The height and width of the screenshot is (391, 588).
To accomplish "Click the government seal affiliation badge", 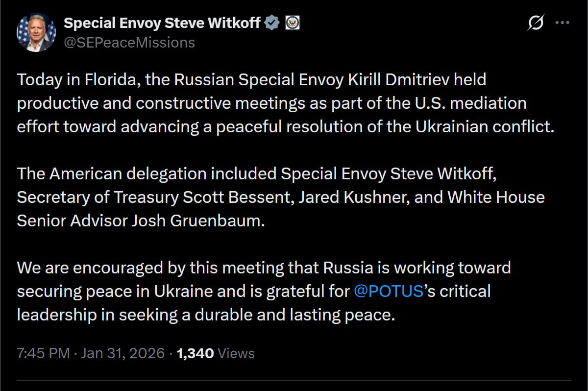I will point(293,23).
